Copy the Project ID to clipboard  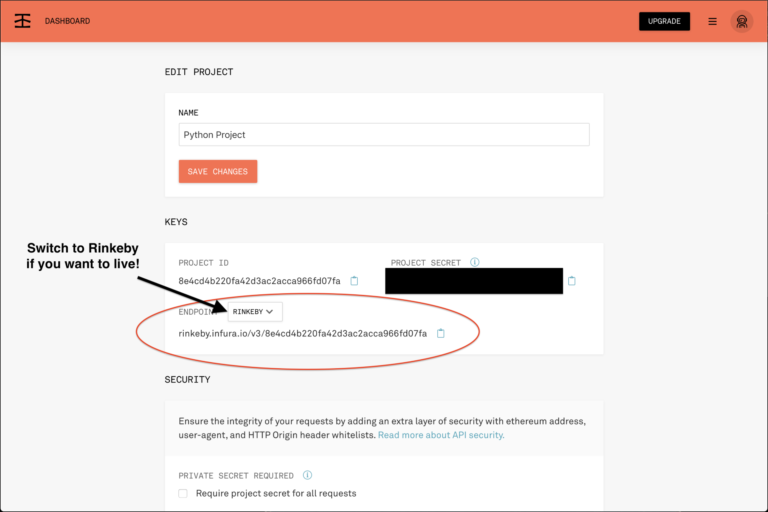click(x=354, y=281)
